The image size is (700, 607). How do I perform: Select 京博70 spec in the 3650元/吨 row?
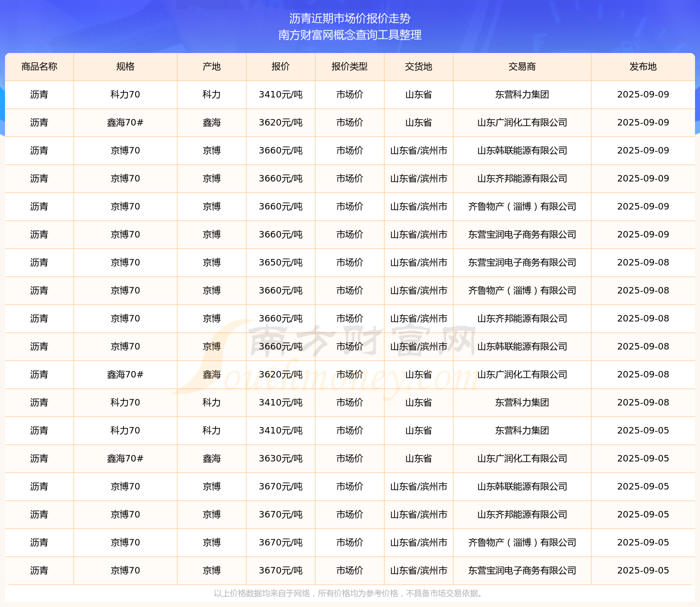click(x=125, y=262)
